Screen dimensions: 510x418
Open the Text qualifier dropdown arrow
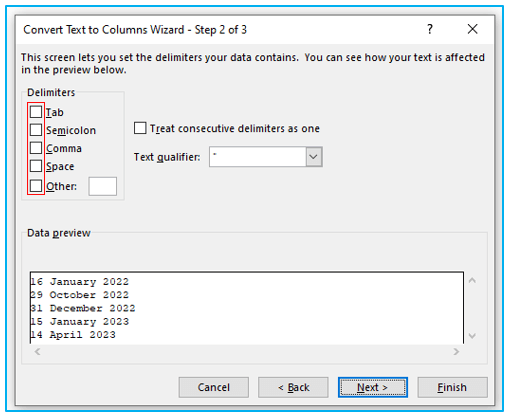(x=314, y=156)
